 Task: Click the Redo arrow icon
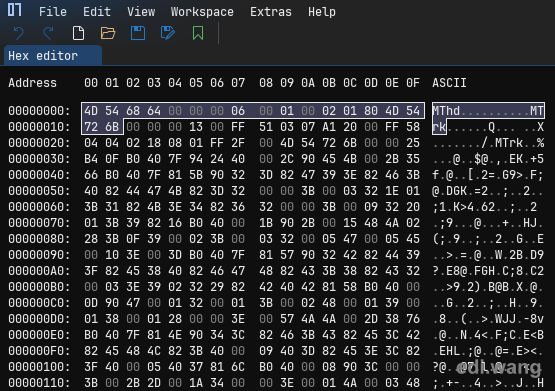[x=48, y=33]
